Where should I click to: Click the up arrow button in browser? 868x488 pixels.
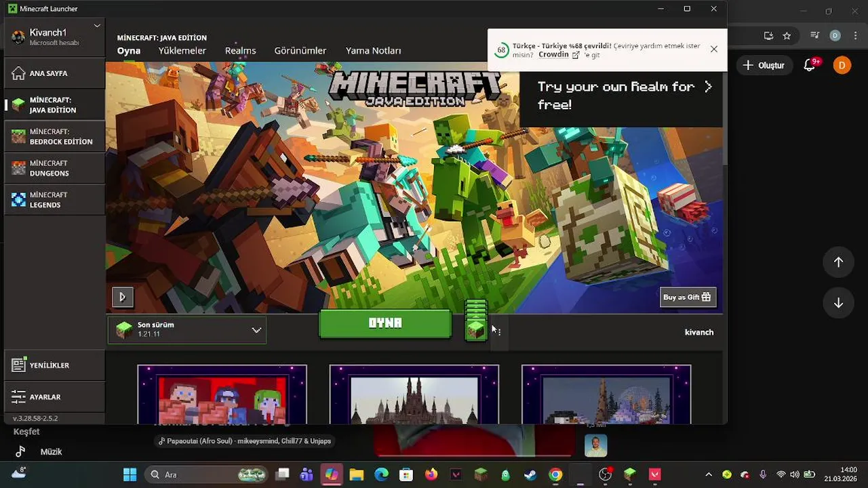click(x=838, y=262)
